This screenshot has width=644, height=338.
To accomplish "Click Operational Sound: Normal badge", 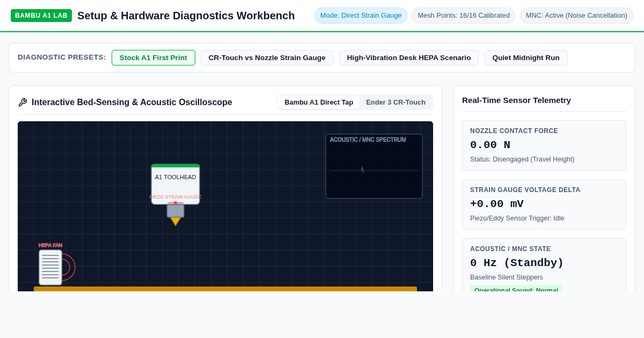I will coord(516,289).
